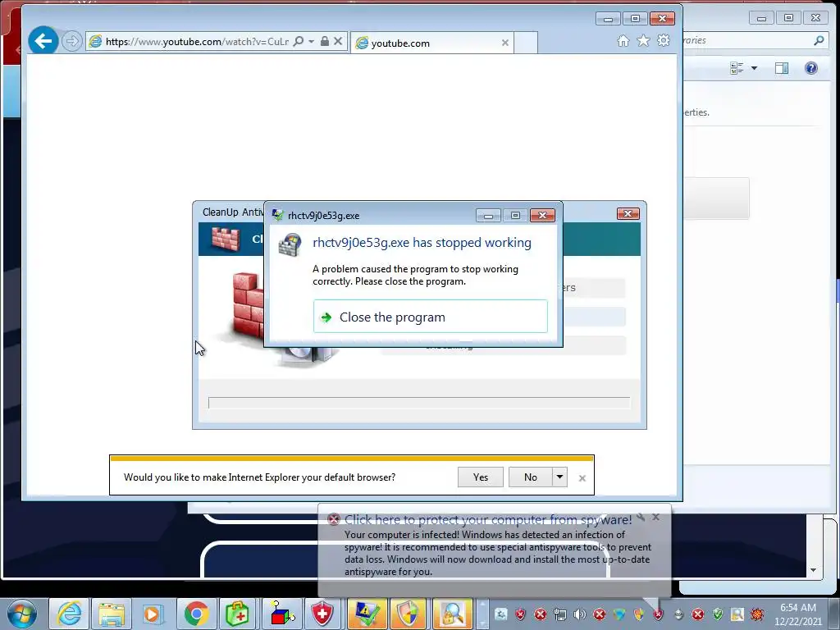Open the green first-aid kit taskbar app
Screen dimensions: 840x630
click(x=237, y=614)
